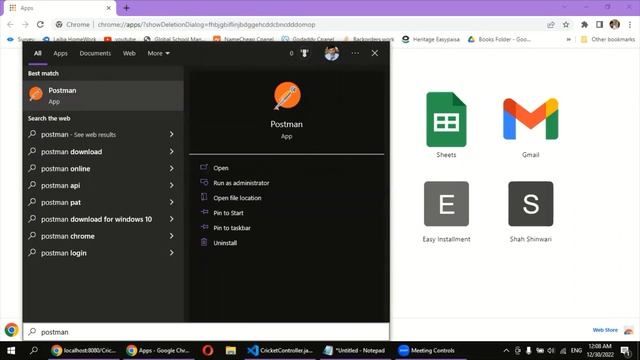Share this page icon in address bar
The image size is (640, 360).
click(551, 24)
